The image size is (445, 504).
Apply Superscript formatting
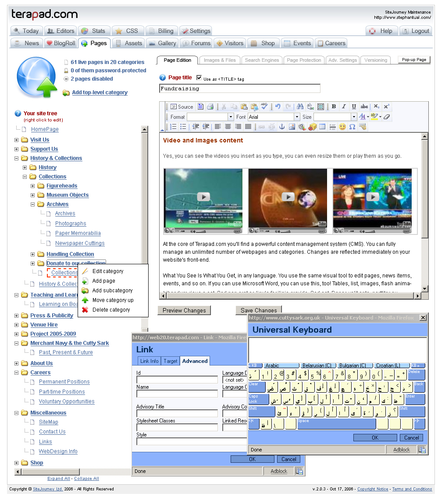point(387,106)
